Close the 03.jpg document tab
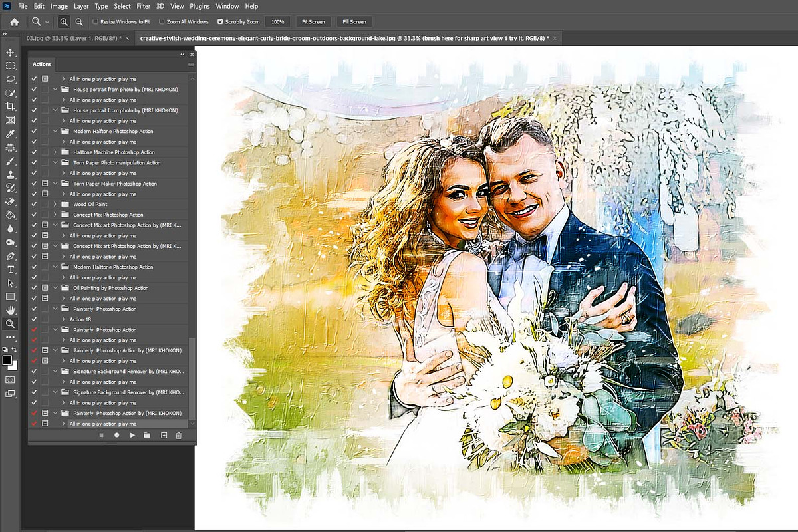Image resolution: width=798 pixels, height=532 pixels. 127,39
